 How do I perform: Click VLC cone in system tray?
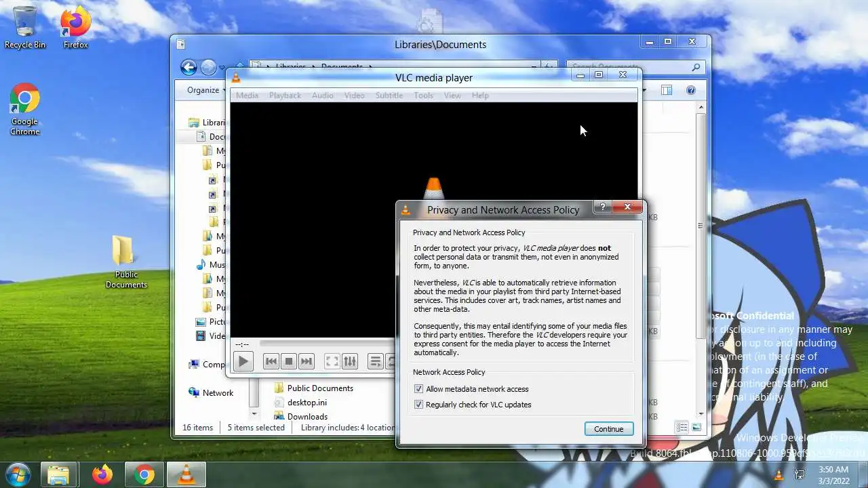778,475
